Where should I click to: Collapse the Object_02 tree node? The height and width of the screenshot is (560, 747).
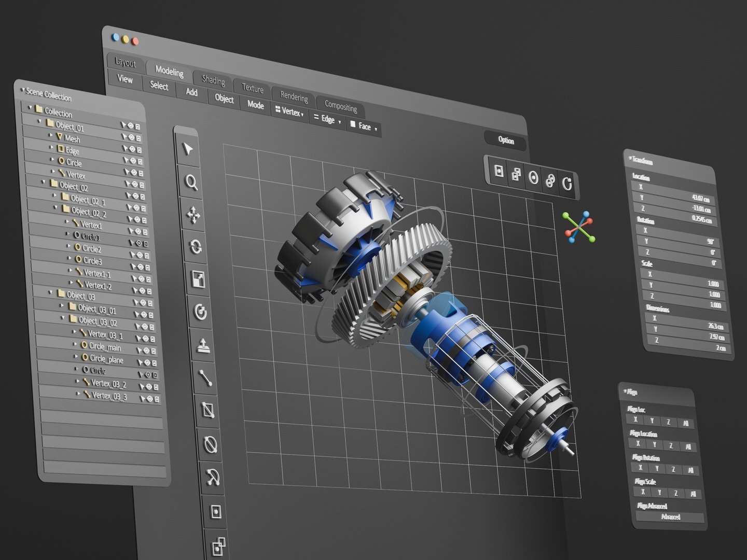point(44,183)
